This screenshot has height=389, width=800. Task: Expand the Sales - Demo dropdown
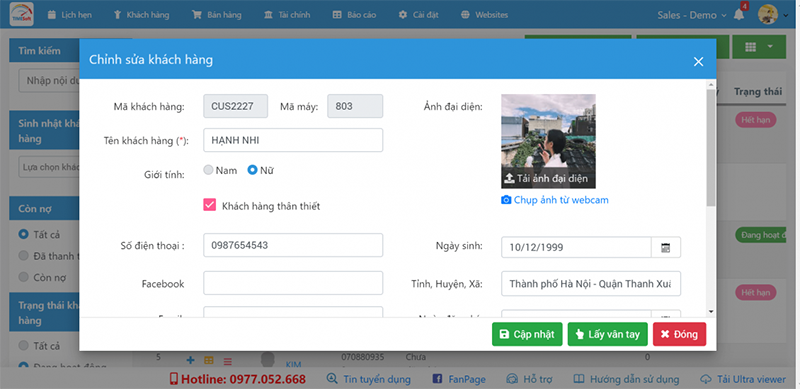pos(692,15)
